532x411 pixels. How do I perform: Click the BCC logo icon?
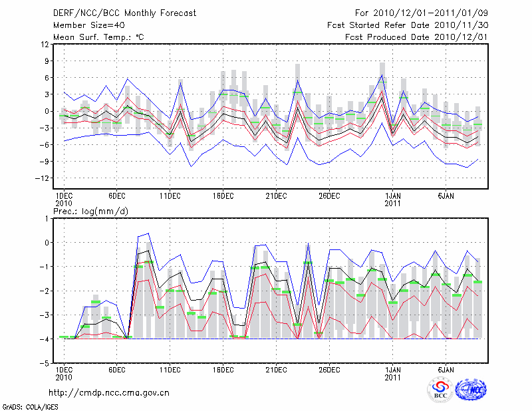click(x=440, y=389)
